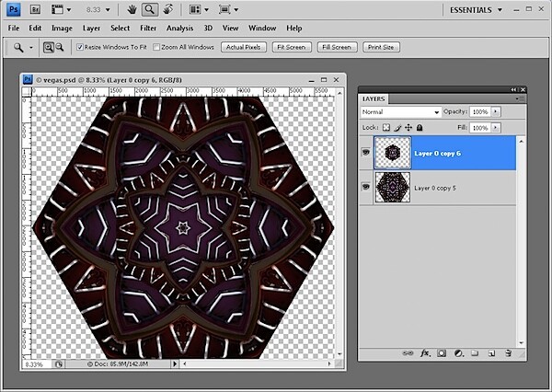This screenshot has width=552, height=392.
Task: Click the Actual Pixels button
Action: coord(244,47)
